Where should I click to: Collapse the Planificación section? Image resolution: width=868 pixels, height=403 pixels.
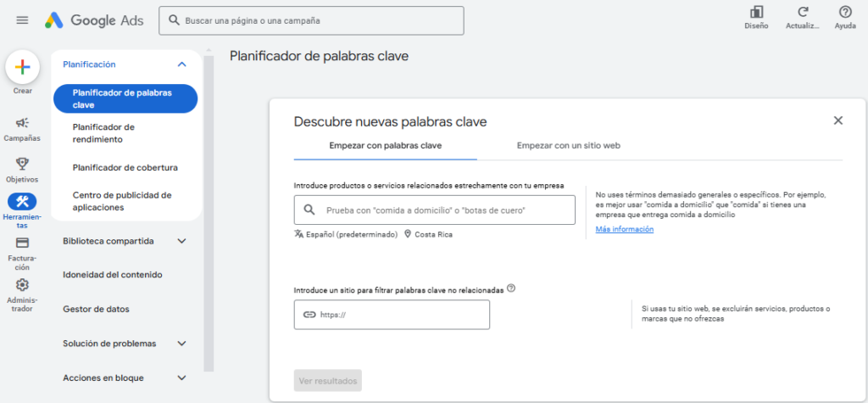coord(181,64)
